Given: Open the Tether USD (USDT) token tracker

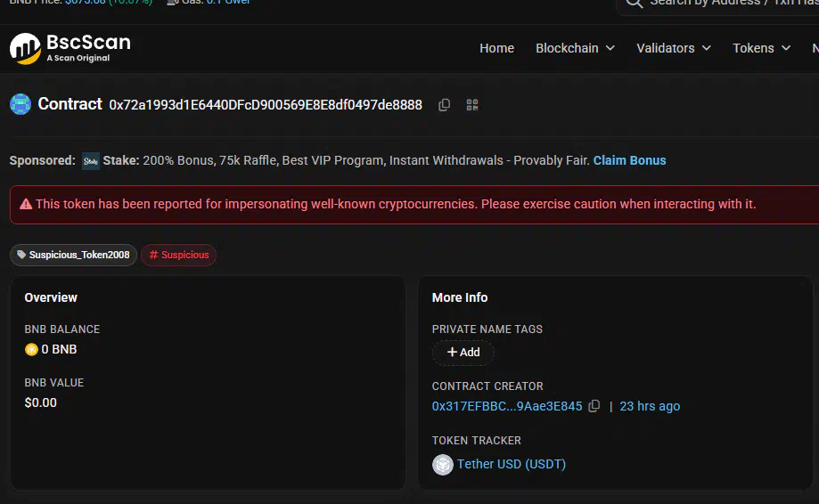Looking at the screenshot, I should (x=511, y=464).
